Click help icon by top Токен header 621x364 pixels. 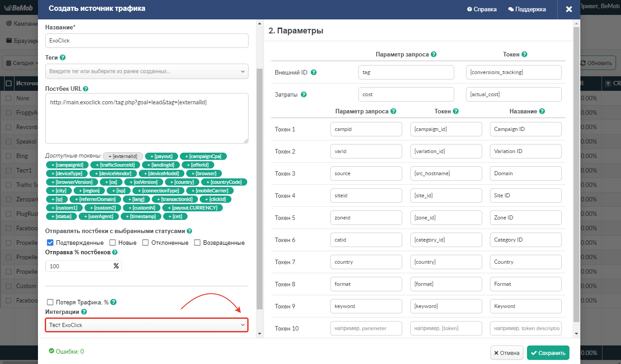pos(524,54)
